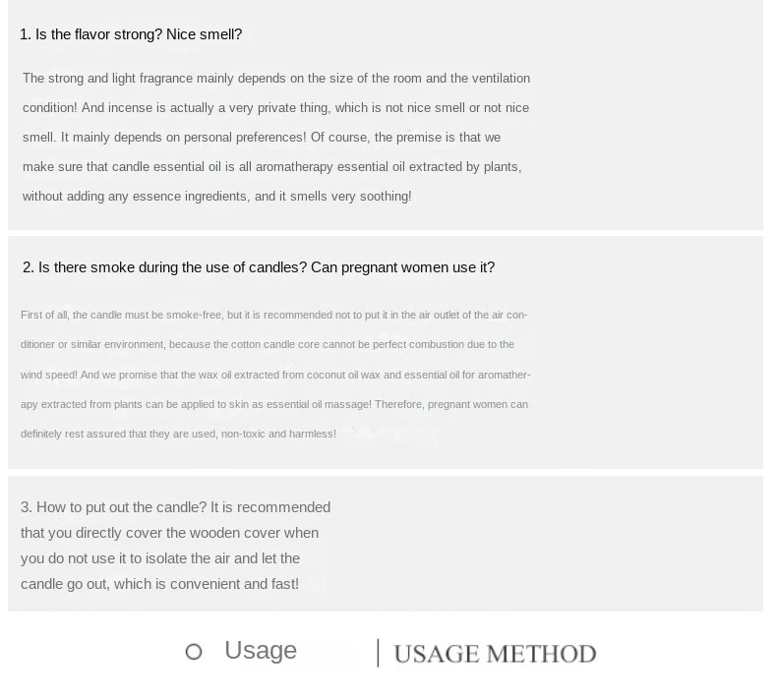Select question 2 about smoke and pregnancy

[x=259, y=267]
